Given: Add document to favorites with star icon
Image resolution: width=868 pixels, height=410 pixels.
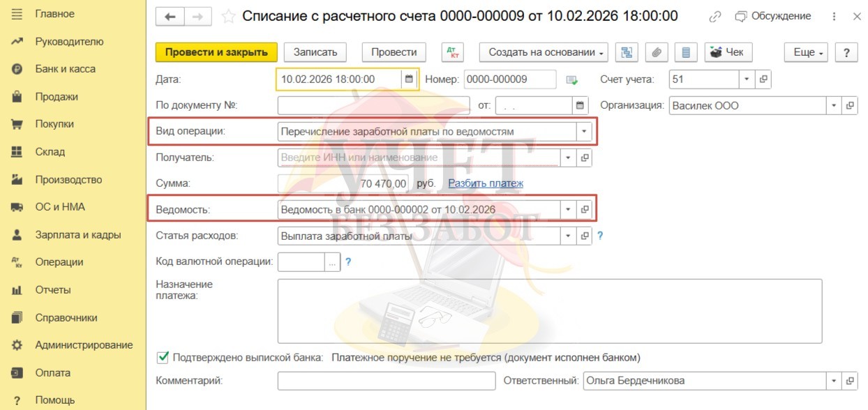Looking at the screenshot, I should pos(228,17).
